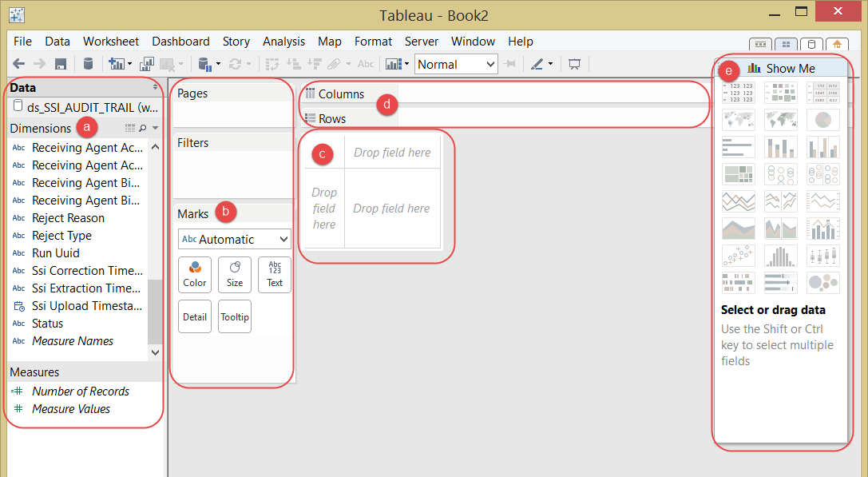Image resolution: width=868 pixels, height=477 pixels.
Task: Click the Color button in Marks card
Action: tap(195, 275)
